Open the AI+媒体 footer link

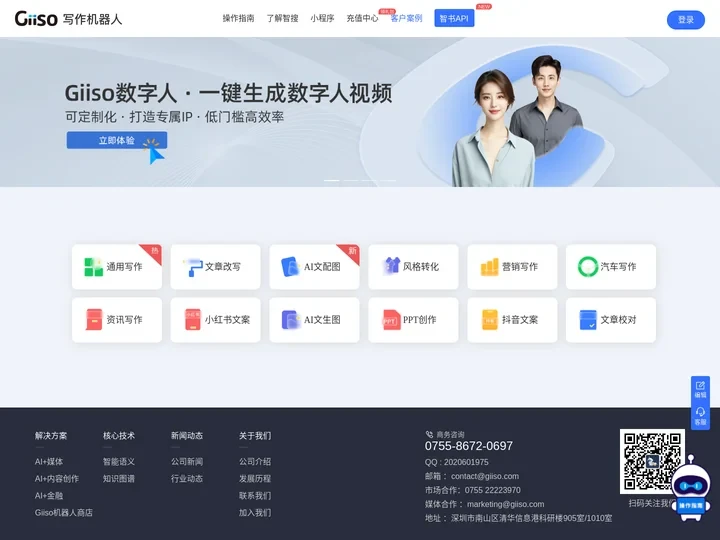[x=49, y=461]
